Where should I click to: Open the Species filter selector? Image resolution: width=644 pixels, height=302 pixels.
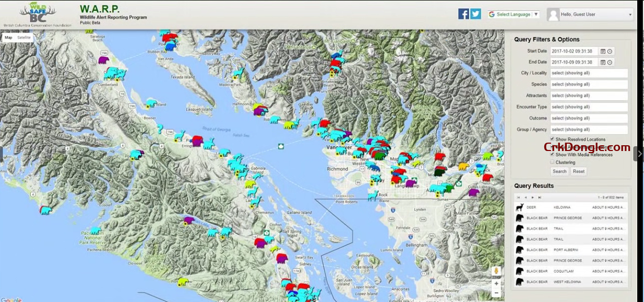pyautogui.click(x=589, y=84)
